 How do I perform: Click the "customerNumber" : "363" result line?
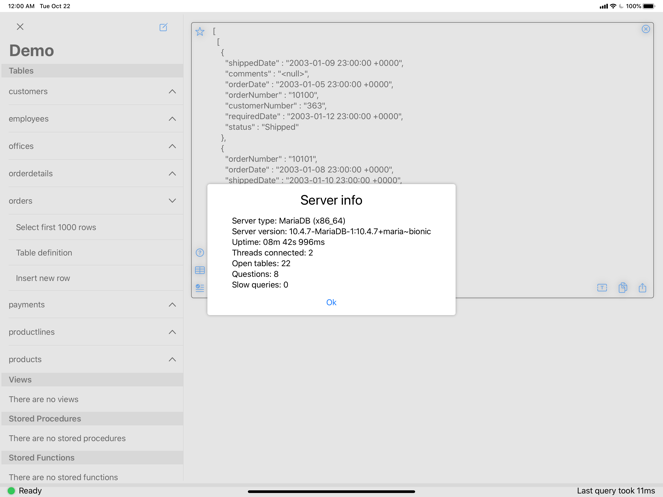tap(276, 105)
